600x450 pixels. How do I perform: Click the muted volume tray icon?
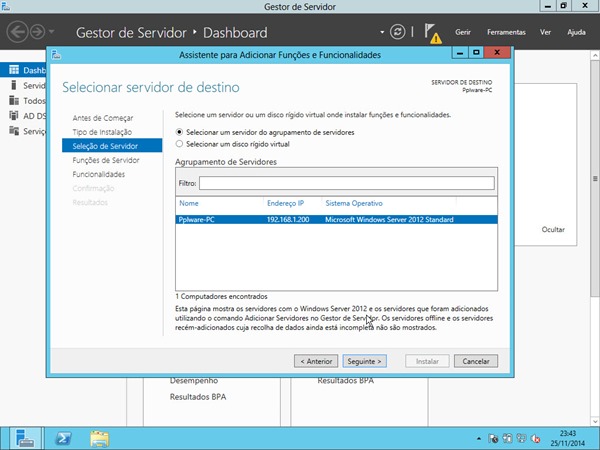tap(535, 439)
